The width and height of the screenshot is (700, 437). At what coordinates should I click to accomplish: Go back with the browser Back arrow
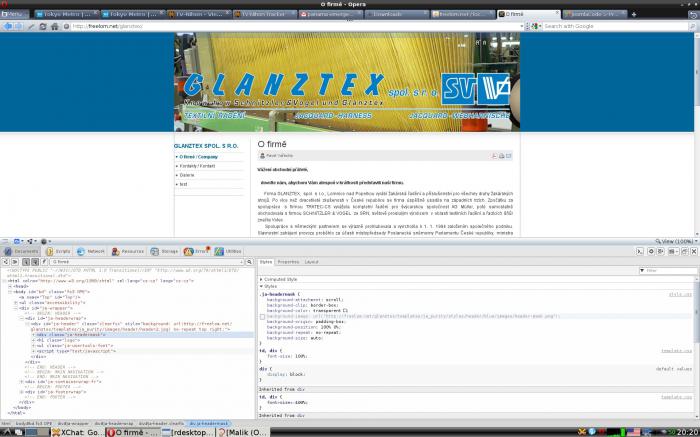tap(8, 26)
